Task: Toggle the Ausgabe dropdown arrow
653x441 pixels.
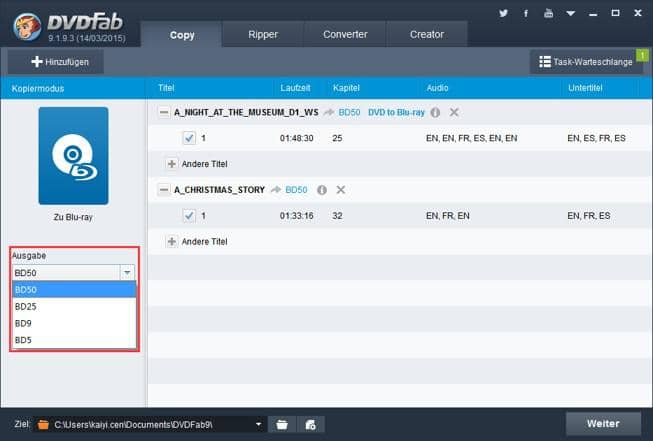Action: click(x=127, y=273)
